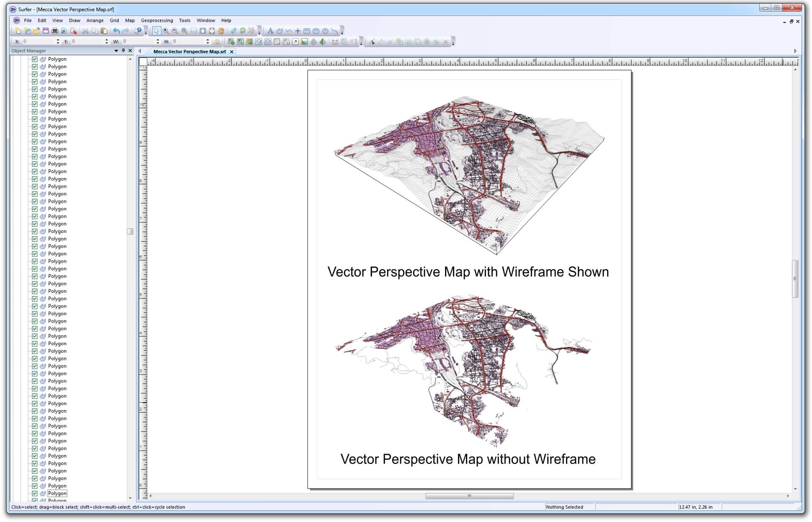Open the Geoprocessing menu
Screen dimensions: 812x522
157,20
